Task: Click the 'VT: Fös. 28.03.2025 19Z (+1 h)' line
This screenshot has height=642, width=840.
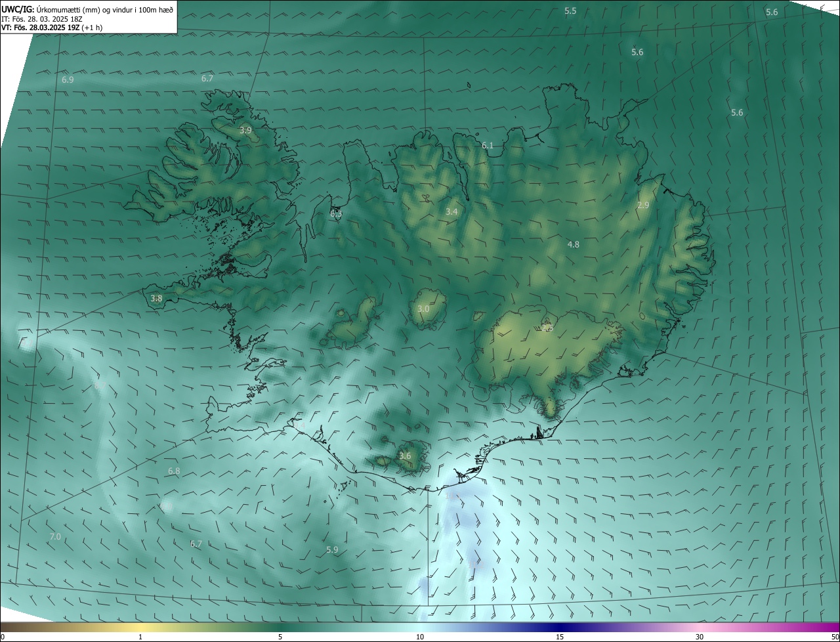Action: tap(52, 28)
